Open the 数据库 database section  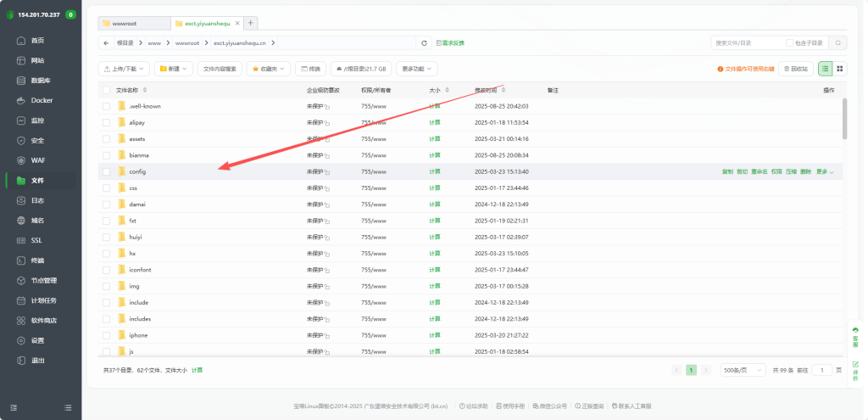[41, 81]
